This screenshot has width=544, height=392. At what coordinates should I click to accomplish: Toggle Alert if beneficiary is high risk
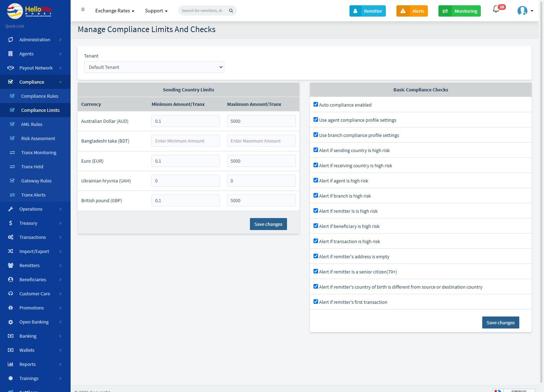[316, 226]
